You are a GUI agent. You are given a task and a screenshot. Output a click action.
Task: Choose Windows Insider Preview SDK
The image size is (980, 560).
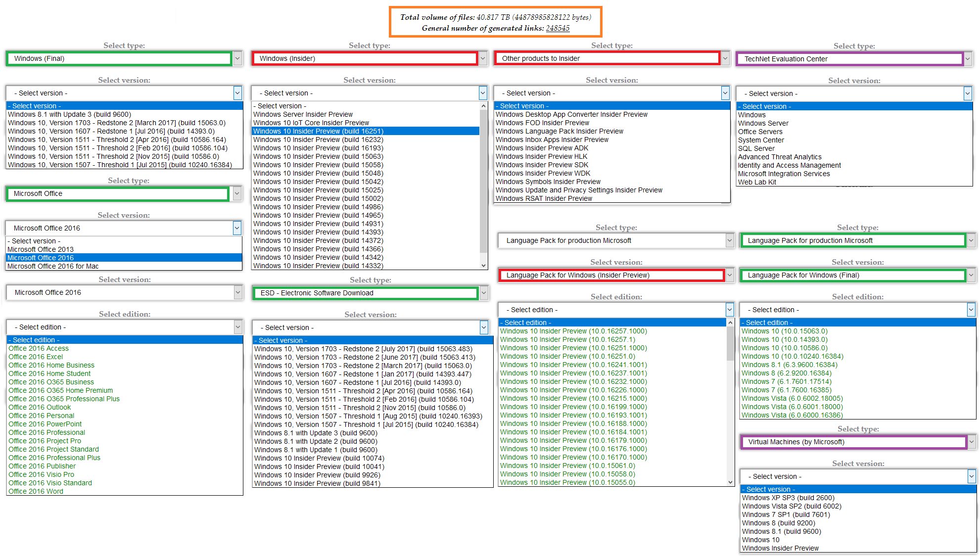(x=612, y=165)
